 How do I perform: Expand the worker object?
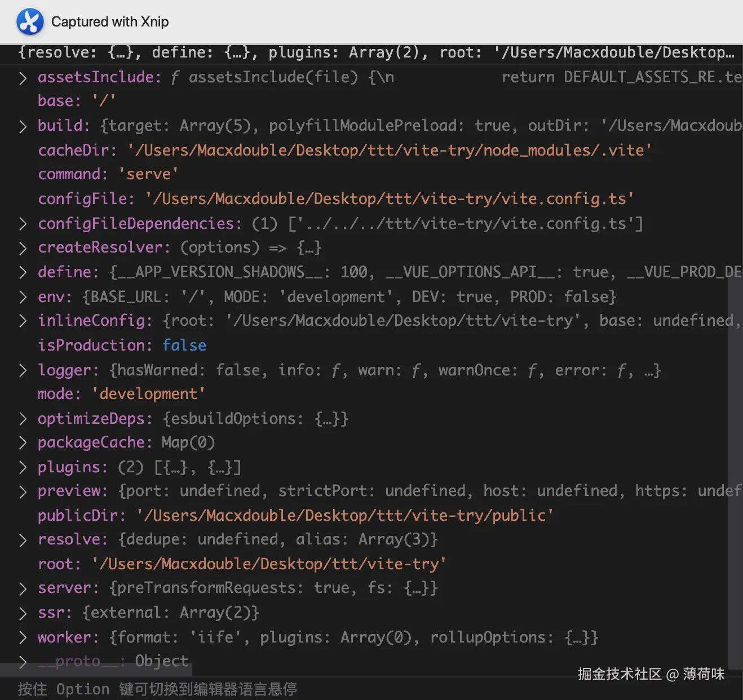click(23, 638)
